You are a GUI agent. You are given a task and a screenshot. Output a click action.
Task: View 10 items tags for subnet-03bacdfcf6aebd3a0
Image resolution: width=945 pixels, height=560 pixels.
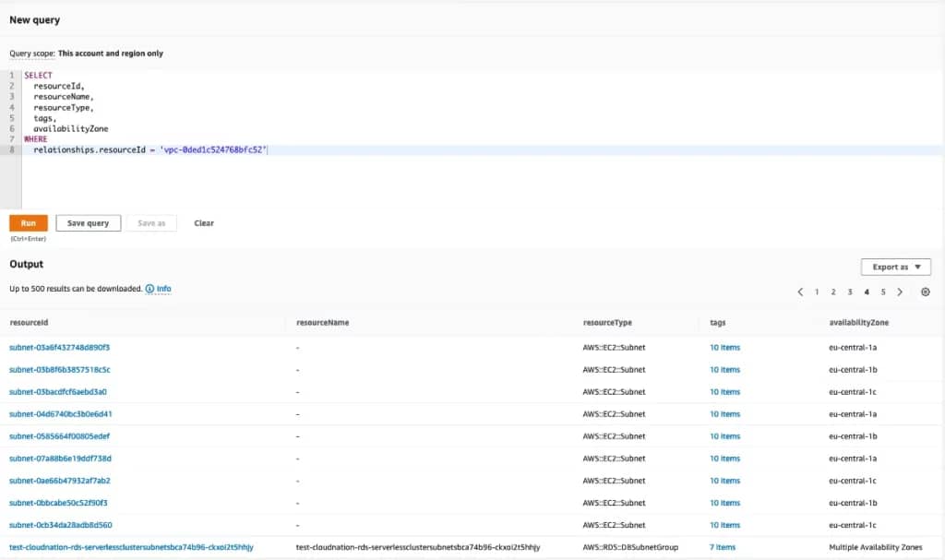pyautogui.click(x=725, y=392)
